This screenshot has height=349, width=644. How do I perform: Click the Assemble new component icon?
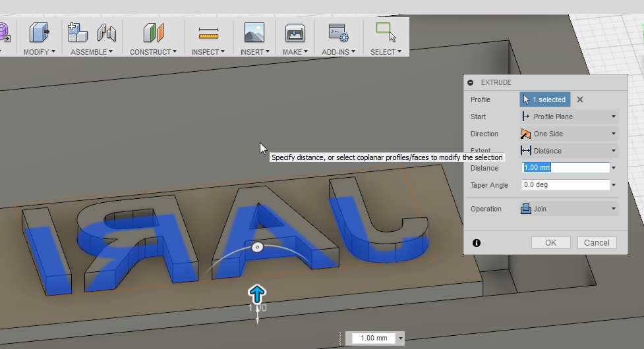[x=77, y=33]
